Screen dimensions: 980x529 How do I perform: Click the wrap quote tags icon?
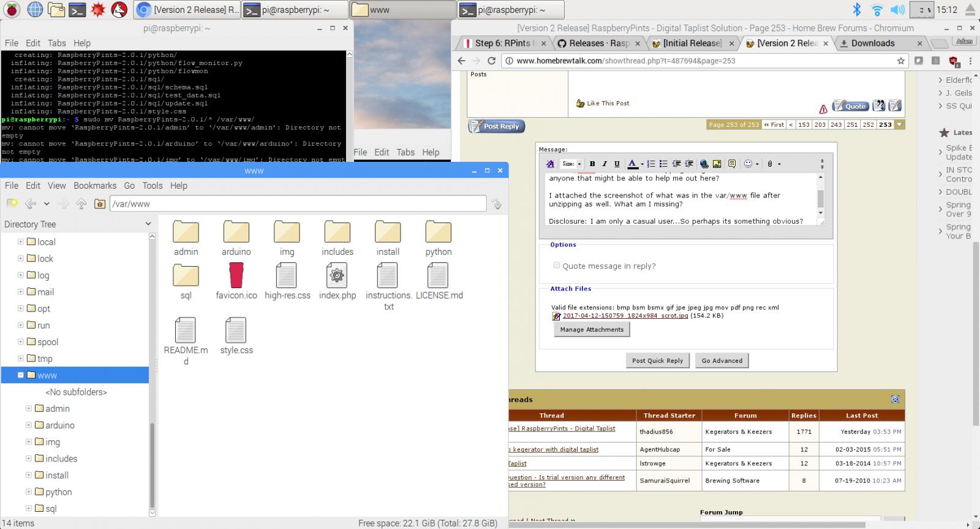tap(732, 164)
